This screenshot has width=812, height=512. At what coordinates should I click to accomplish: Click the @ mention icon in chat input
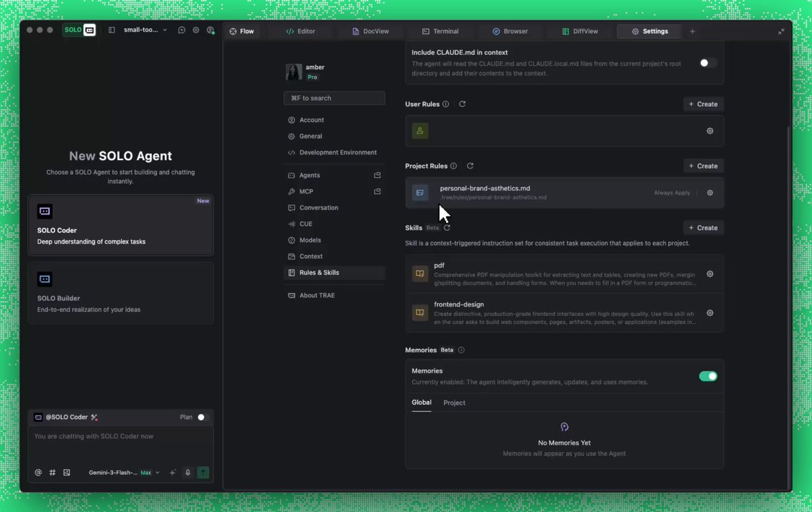click(x=39, y=473)
